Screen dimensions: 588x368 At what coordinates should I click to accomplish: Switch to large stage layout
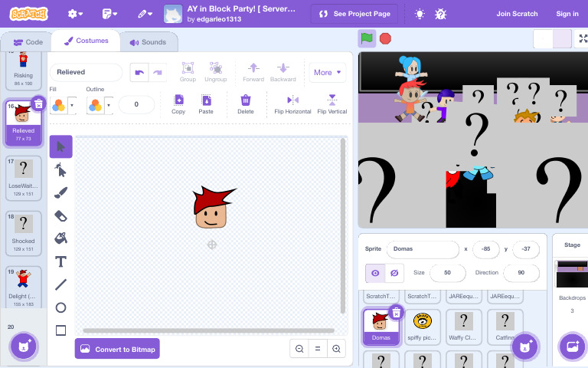coord(562,38)
